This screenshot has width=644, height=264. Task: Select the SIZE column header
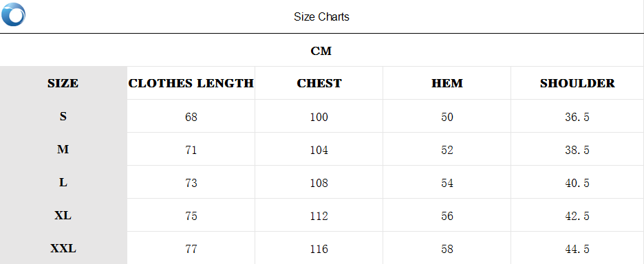pyautogui.click(x=63, y=83)
